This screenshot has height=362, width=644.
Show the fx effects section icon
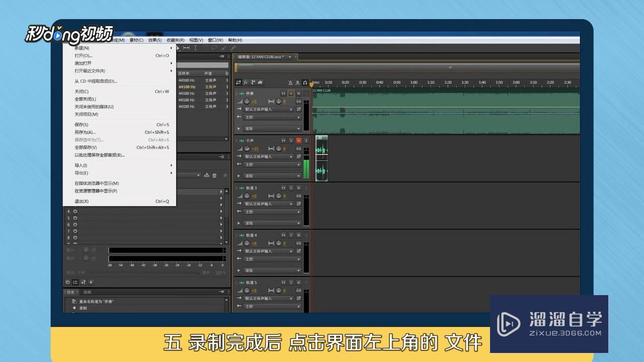coord(246,82)
